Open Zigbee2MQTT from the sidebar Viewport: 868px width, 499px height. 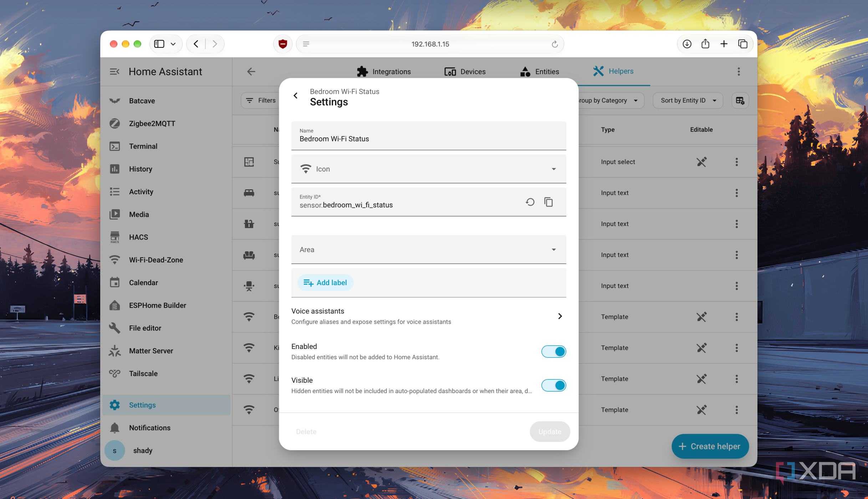click(166, 124)
